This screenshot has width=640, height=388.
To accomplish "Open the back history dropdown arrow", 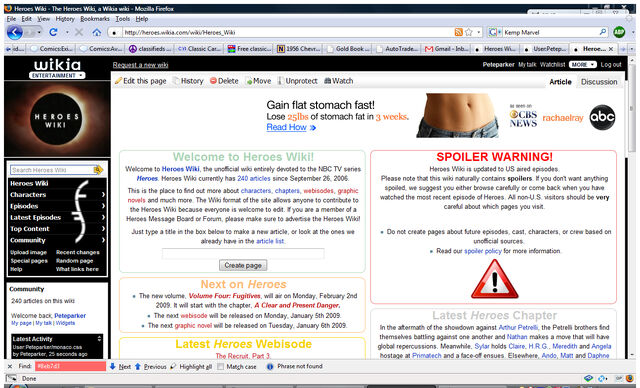I will click(39, 32).
